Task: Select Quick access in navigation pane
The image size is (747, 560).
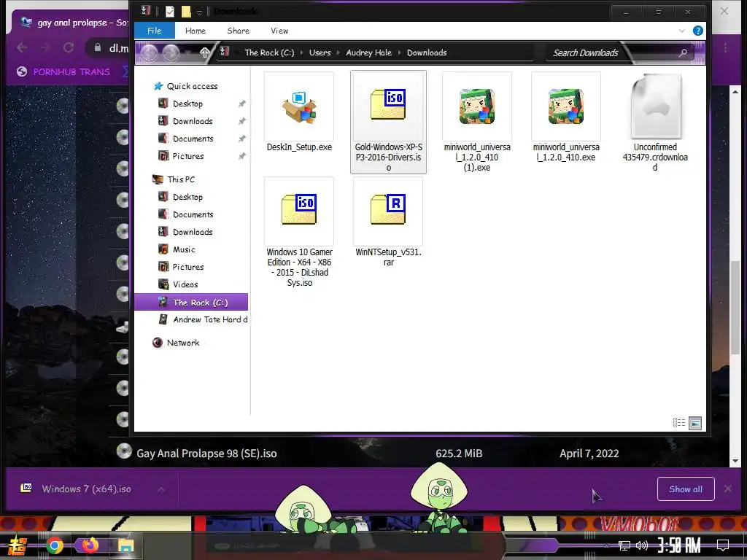Action: [x=192, y=86]
